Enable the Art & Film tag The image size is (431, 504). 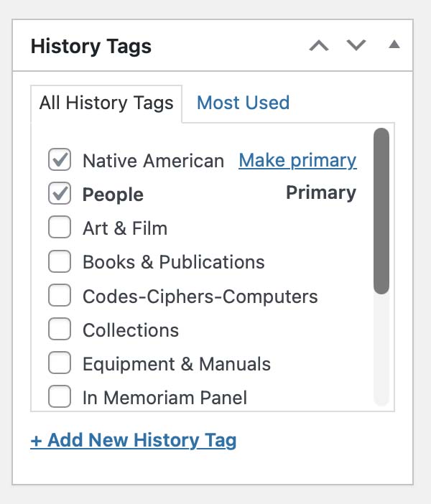[60, 228]
